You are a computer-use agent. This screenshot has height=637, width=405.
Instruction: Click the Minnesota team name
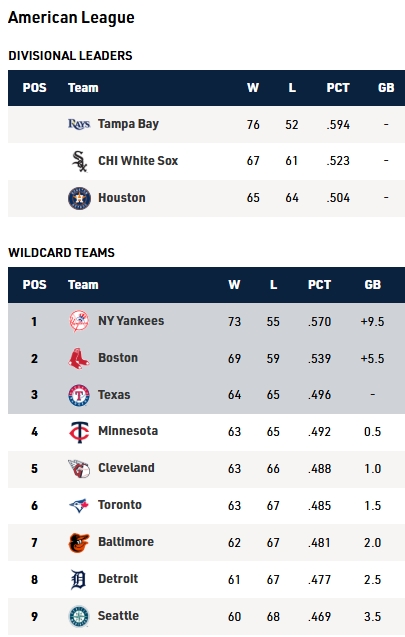pos(128,431)
